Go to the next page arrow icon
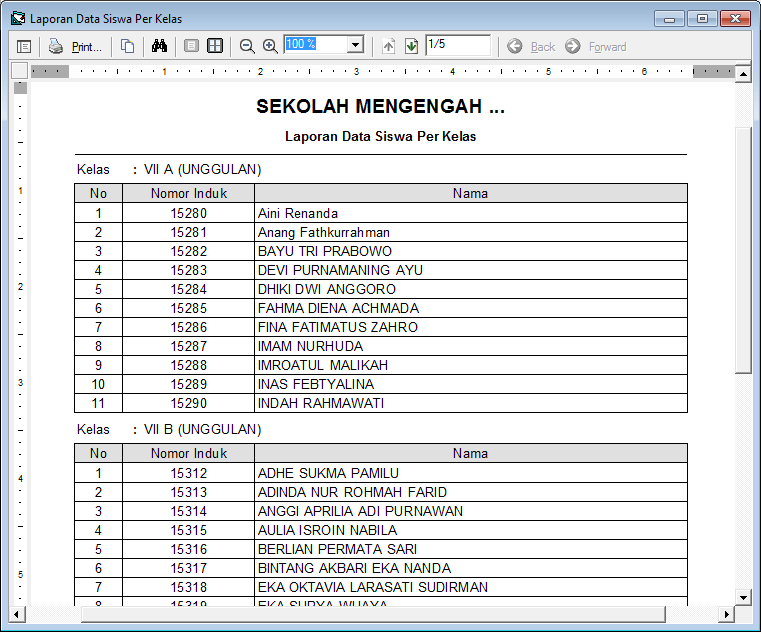 click(x=412, y=47)
